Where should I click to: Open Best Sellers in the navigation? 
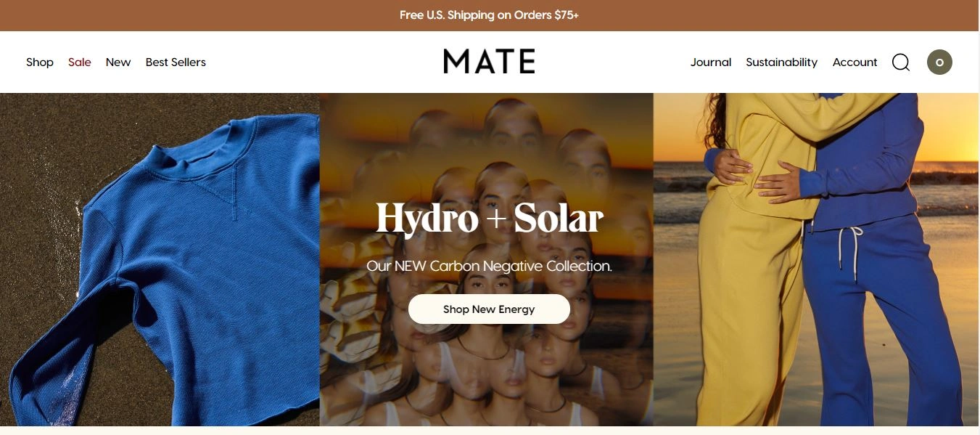tap(176, 62)
